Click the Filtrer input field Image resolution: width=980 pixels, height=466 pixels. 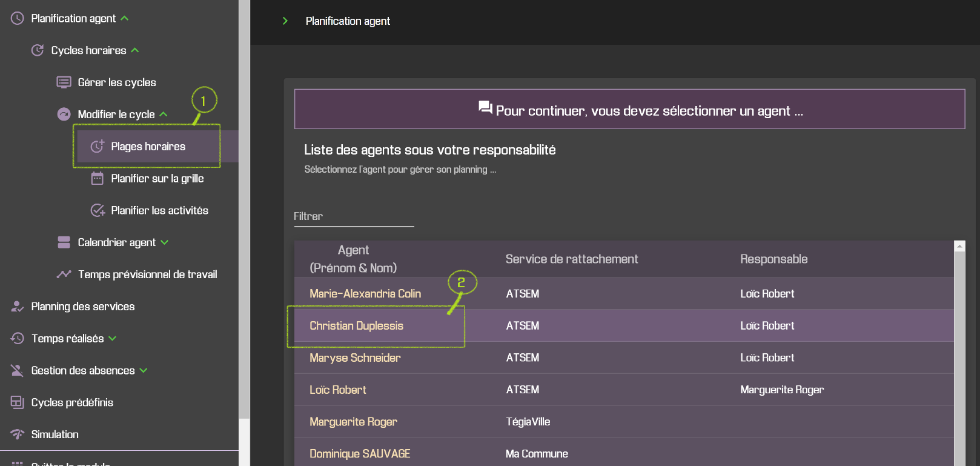tap(354, 216)
